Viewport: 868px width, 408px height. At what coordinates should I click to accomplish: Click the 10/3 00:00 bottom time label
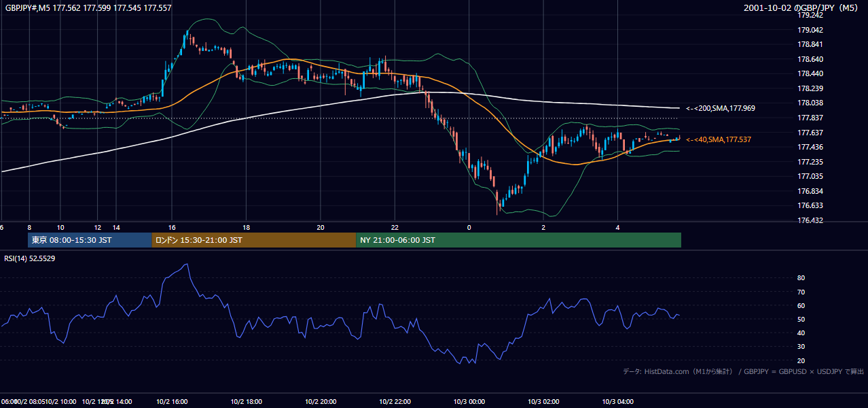click(x=469, y=402)
